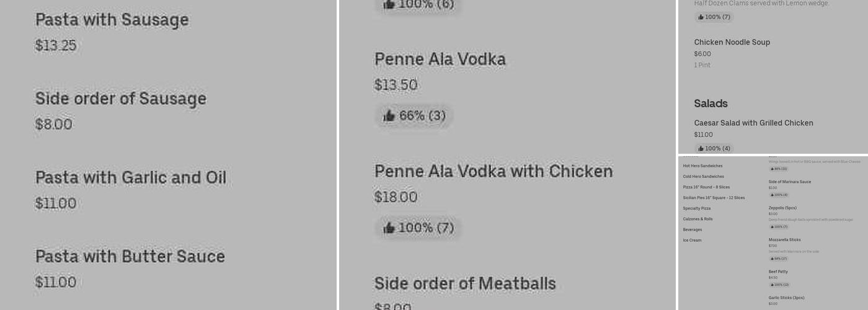Open Chicken Noodle Soup item

click(732, 42)
